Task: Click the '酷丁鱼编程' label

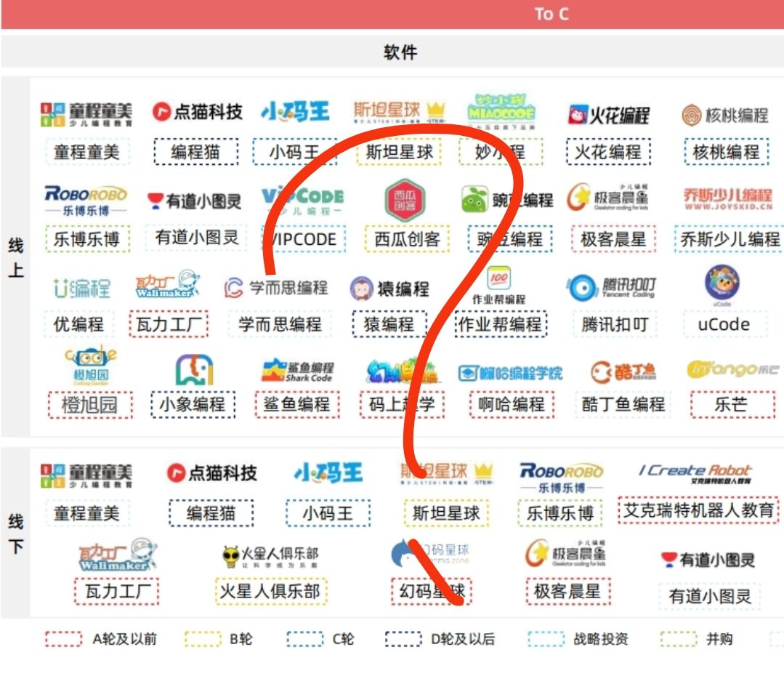Action: click(623, 404)
